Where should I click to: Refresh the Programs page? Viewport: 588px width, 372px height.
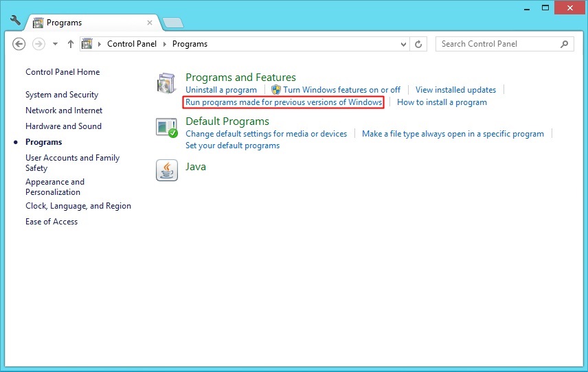pyautogui.click(x=418, y=44)
